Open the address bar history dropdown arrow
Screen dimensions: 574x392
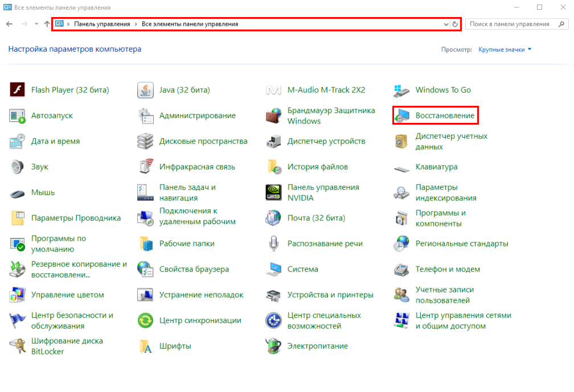pyautogui.click(x=446, y=24)
